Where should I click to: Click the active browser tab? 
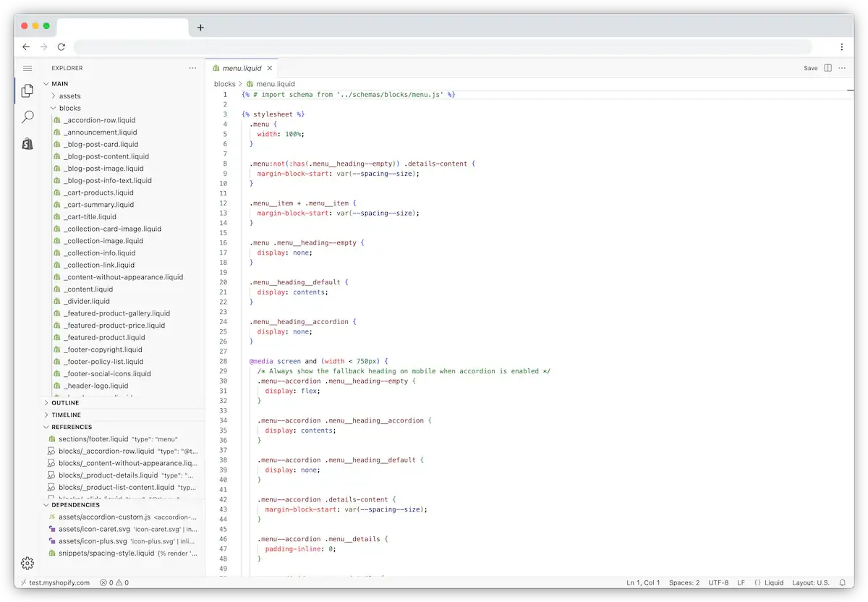click(122, 27)
